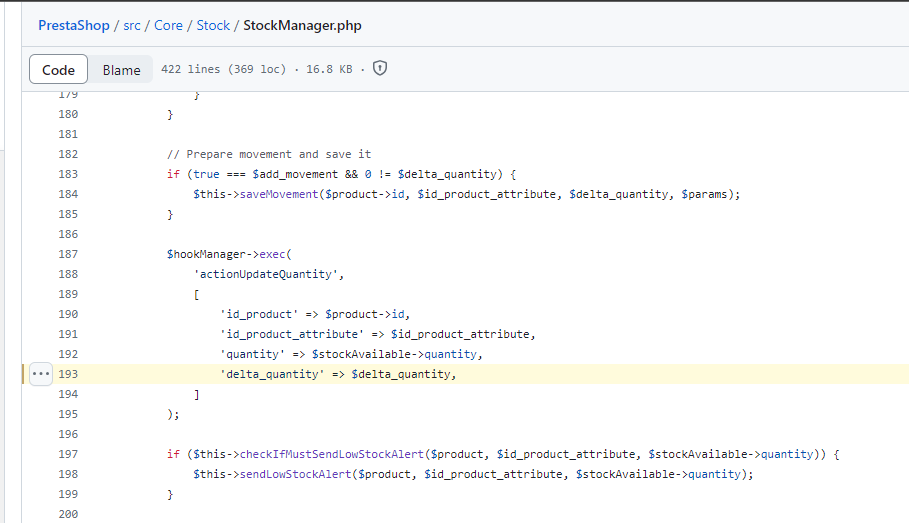Click the '422 lines (369 loc)' file info
The width and height of the screenshot is (909, 523).
point(224,69)
